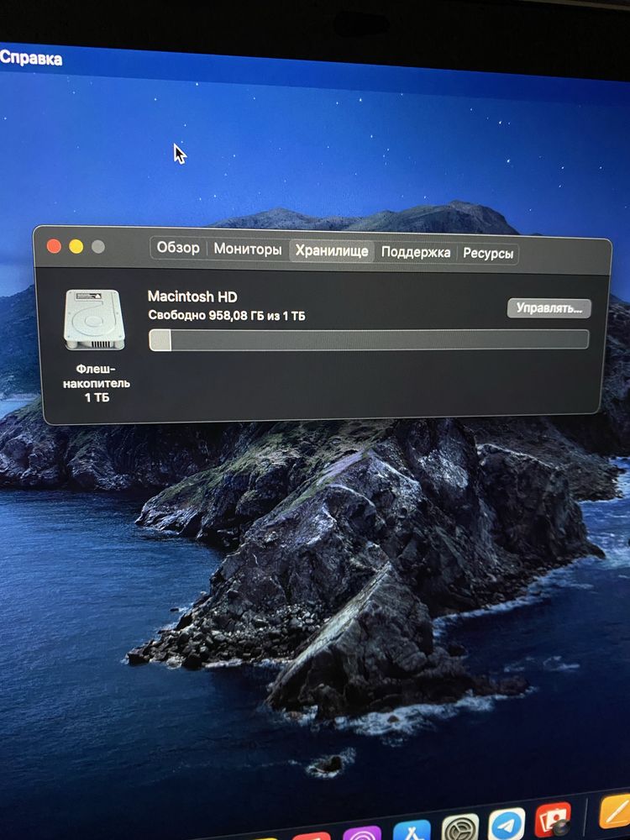Click the Свободно 958,08 ГБ из 1 ТБ text
This screenshot has width=630, height=840.
click(227, 316)
